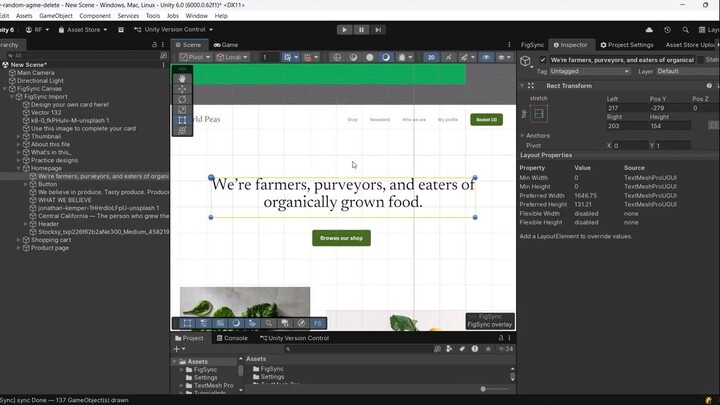Viewport: 720px width, 405px height.
Task: Toggle scene audio mute icon
Action: click(x=448, y=57)
